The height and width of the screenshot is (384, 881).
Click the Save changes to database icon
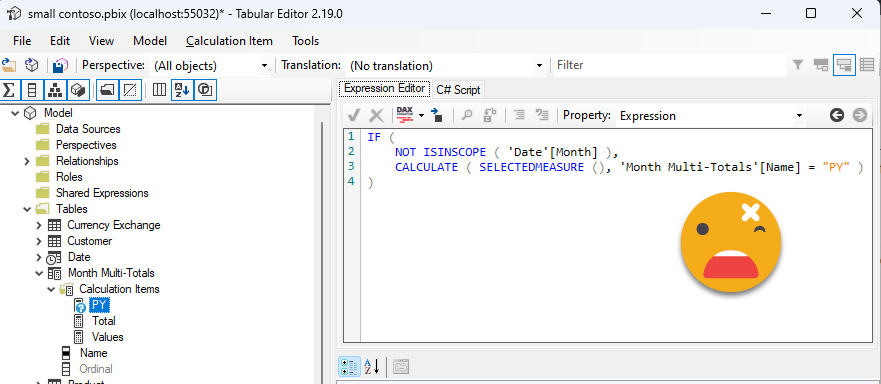pyautogui.click(x=60, y=65)
